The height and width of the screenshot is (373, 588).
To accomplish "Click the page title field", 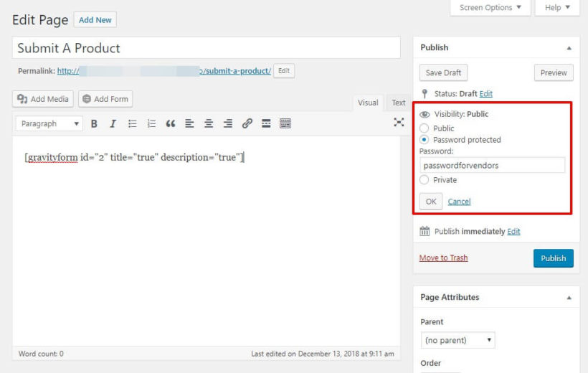I will [x=207, y=47].
